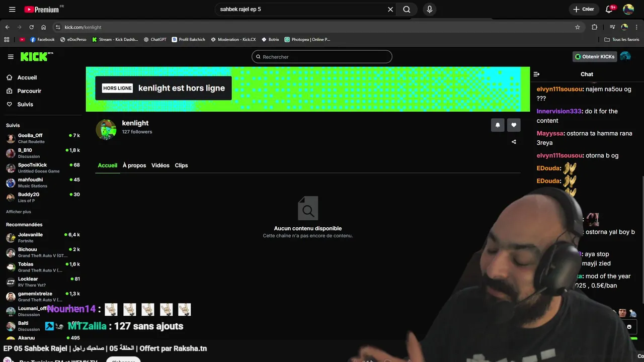Open the eDocPerso bookmark

click(73, 39)
